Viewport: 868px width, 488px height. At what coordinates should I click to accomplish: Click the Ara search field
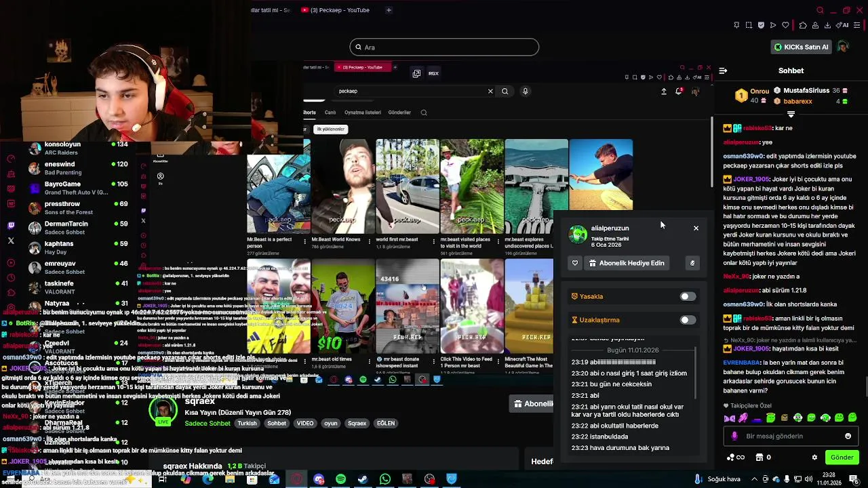click(x=444, y=47)
